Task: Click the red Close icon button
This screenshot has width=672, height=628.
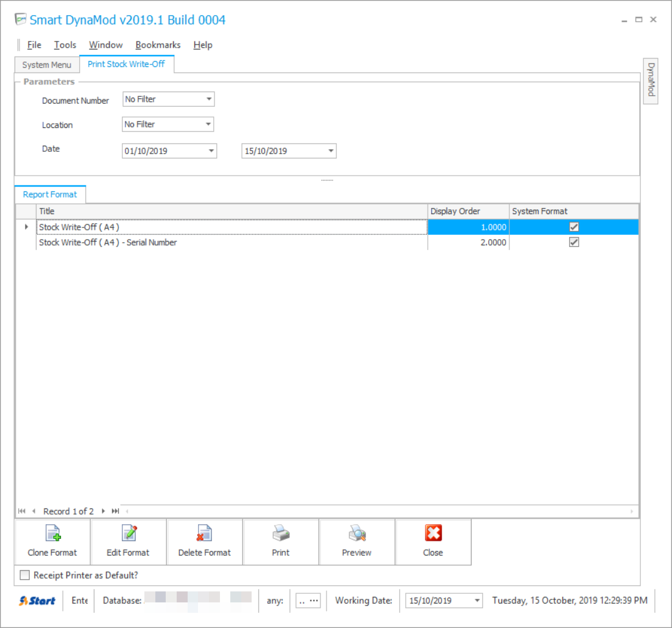Action: pos(433,542)
